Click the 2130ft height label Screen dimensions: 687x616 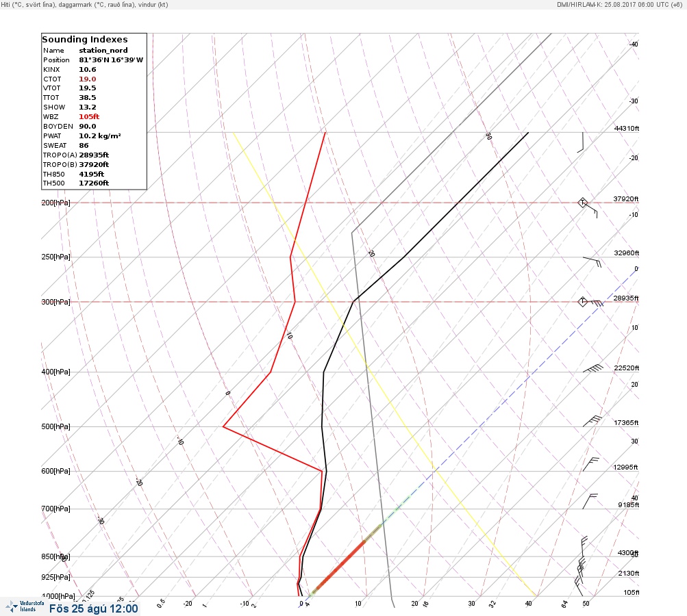point(628,573)
